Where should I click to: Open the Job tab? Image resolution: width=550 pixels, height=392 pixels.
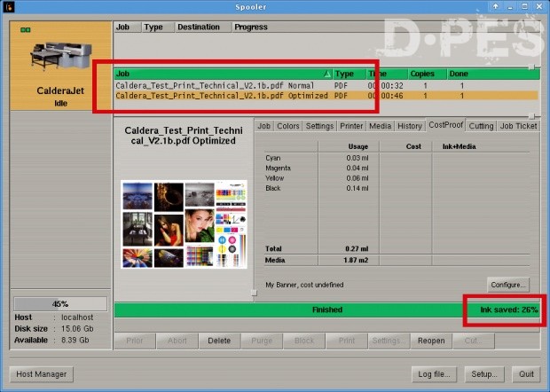263,126
